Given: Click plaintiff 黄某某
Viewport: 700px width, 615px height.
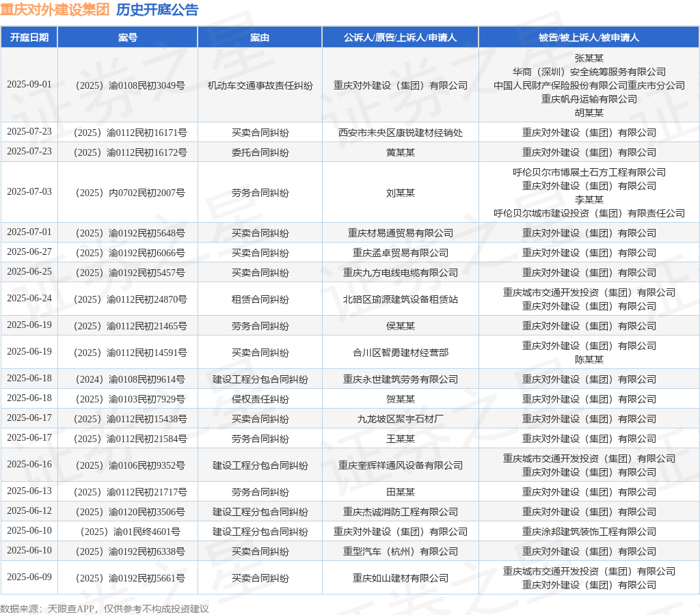Looking at the screenshot, I should (400, 152).
